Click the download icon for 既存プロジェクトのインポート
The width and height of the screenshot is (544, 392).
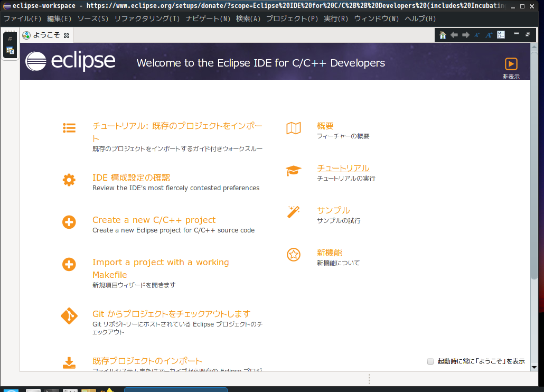coord(69,363)
